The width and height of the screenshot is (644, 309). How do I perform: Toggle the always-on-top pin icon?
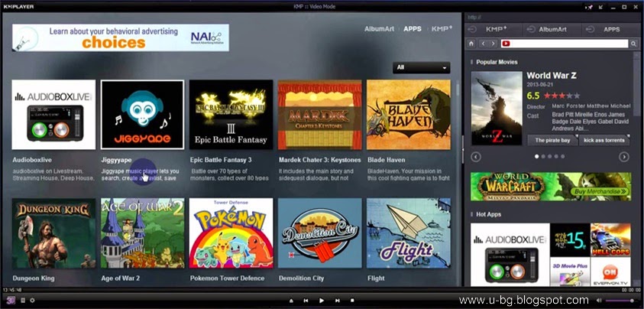[590, 7]
